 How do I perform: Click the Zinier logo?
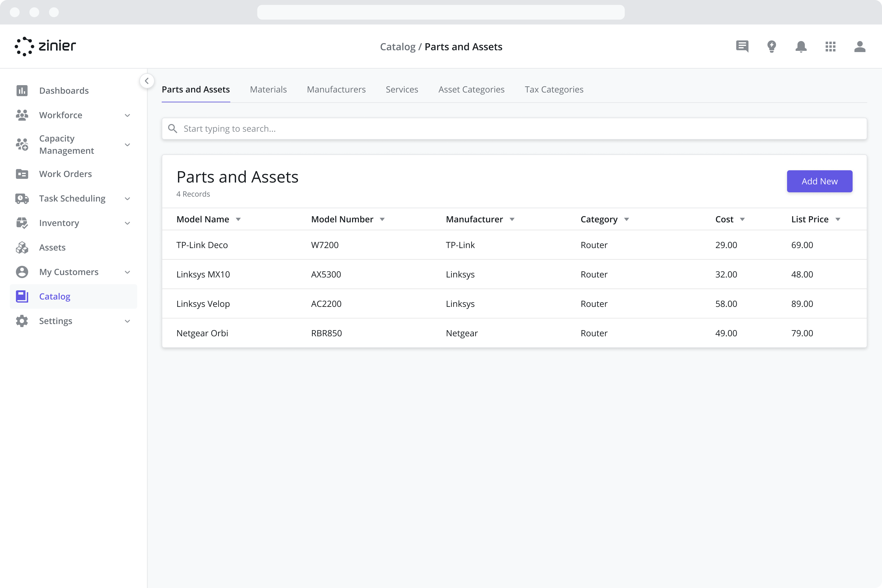click(x=45, y=47)
